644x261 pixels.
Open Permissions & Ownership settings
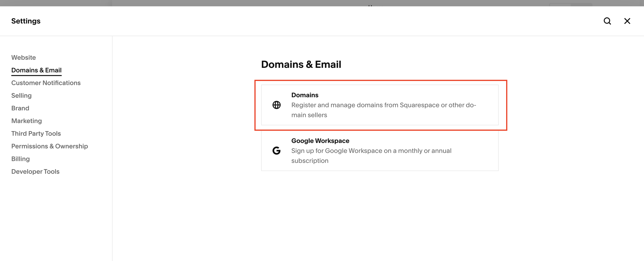pos(49,146)
